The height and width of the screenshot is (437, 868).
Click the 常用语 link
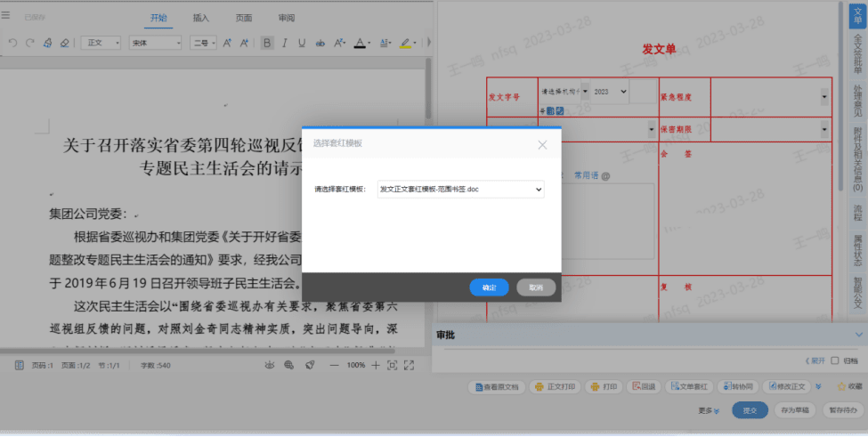pyautogui.click(x=586, y=175)
